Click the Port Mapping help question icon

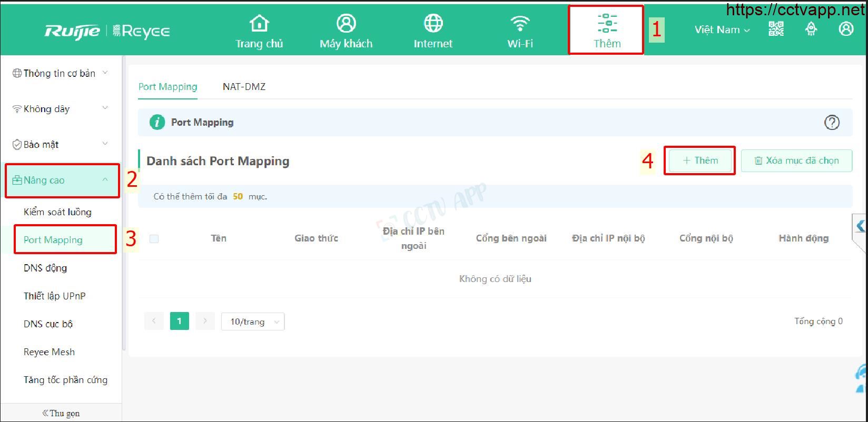[x=832, y=123]
